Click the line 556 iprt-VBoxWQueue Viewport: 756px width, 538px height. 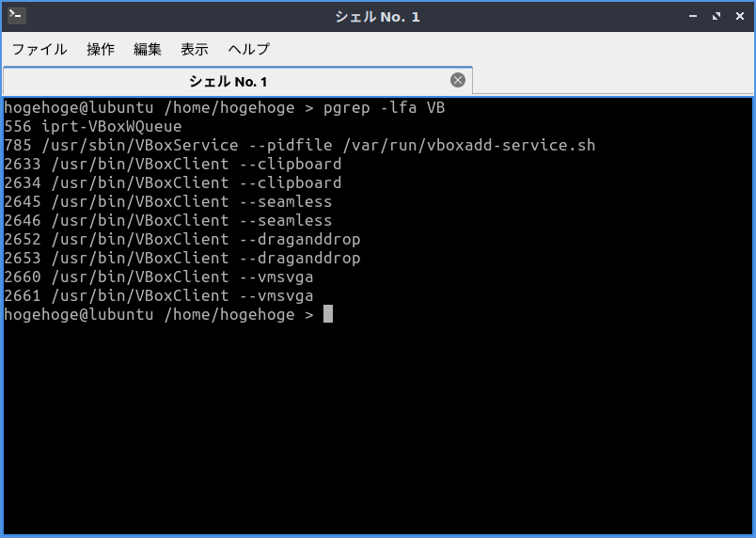click(93, 126)
